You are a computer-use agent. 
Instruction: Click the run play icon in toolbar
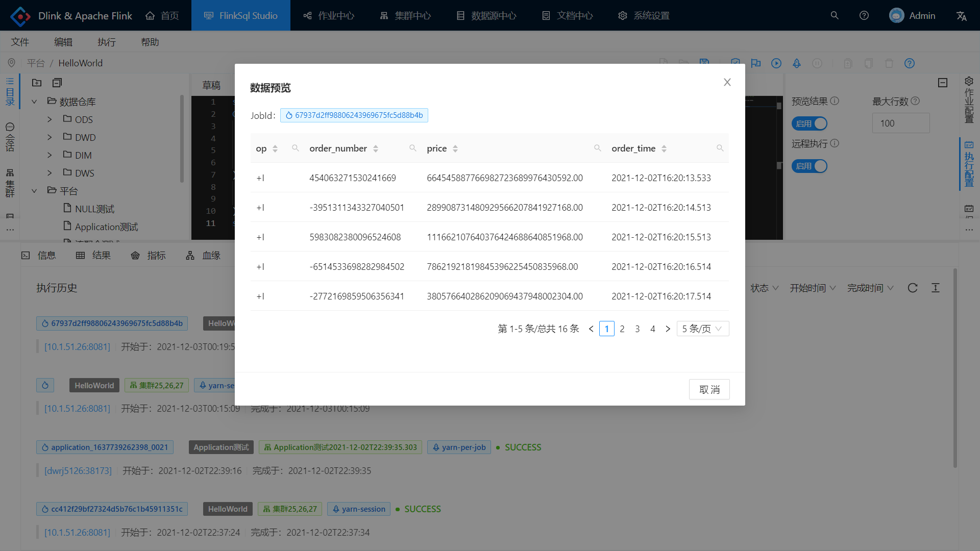tap(776, 63)
